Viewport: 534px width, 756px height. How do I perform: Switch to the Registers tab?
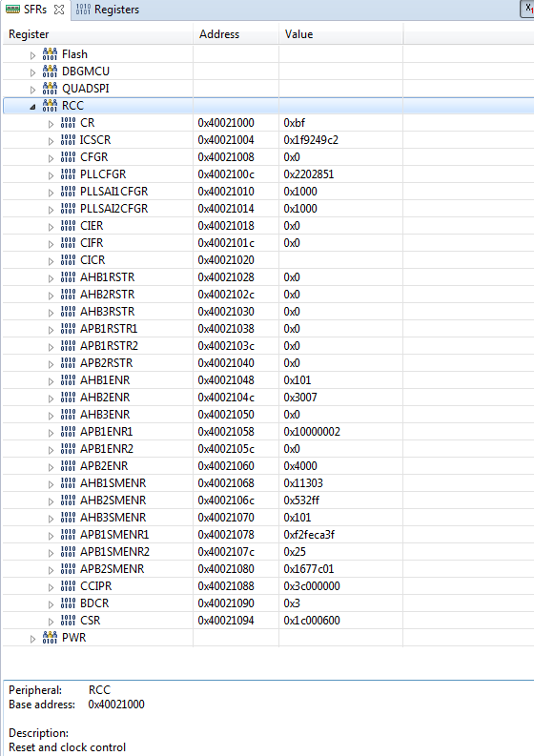point(107,10)
